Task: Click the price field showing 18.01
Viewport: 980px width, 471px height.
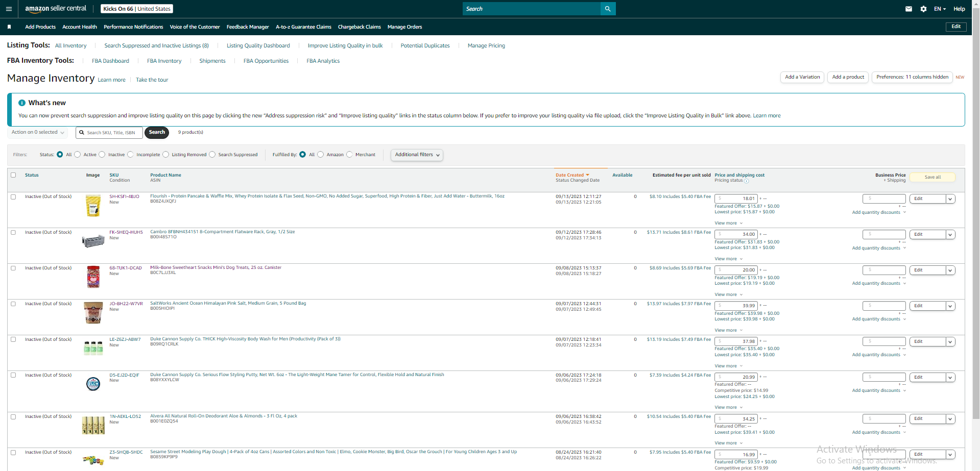Action: coord(736,199)
